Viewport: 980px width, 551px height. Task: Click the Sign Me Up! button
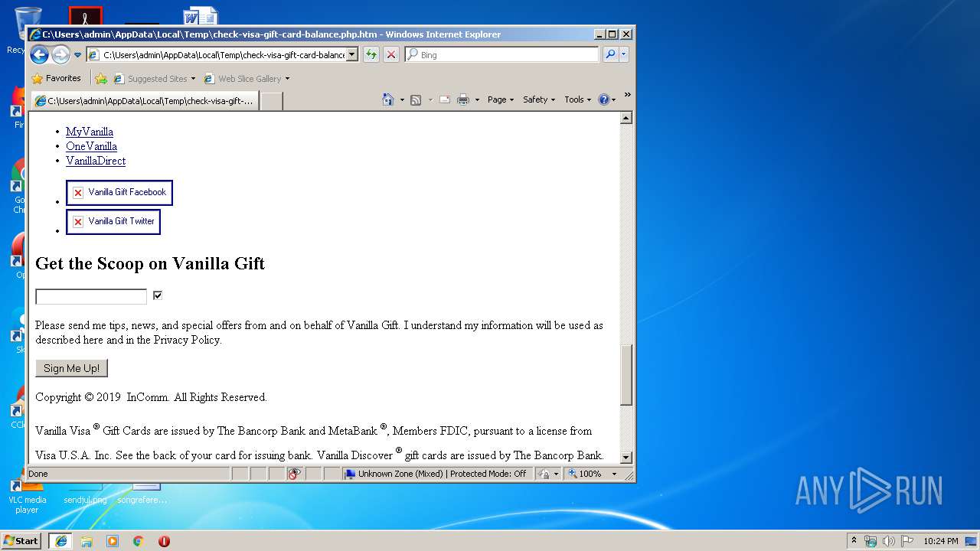click(x=71, y=368)
